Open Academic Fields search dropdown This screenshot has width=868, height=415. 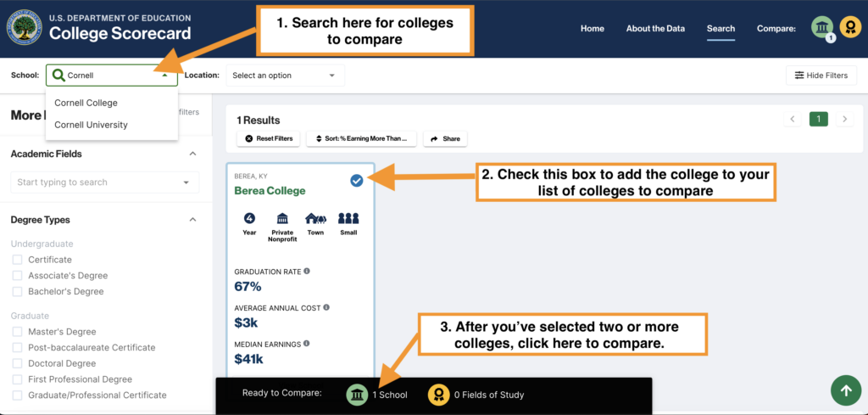[x=105, y=182]
